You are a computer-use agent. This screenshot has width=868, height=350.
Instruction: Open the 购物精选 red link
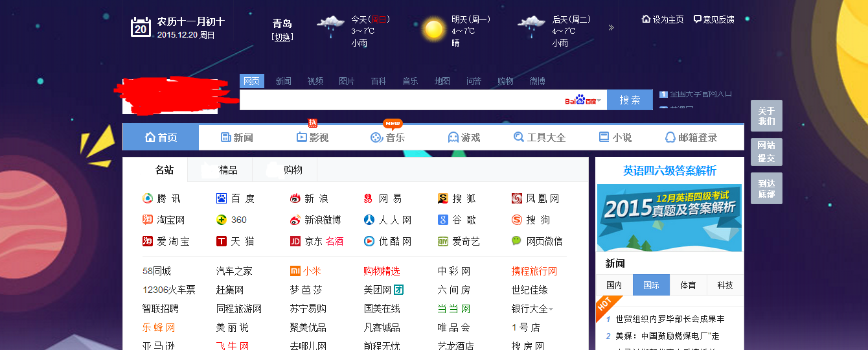(x=382, y=271)
